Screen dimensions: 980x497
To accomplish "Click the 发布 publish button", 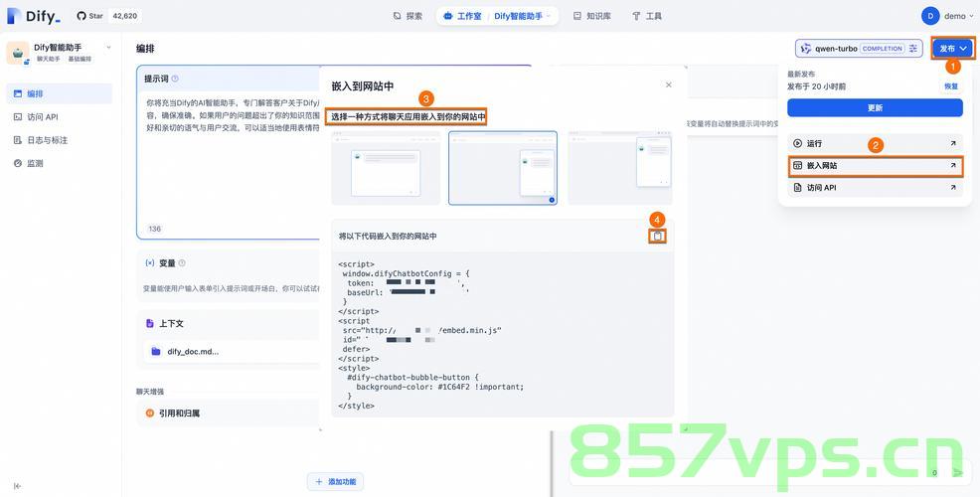I will tap(953, 48).
